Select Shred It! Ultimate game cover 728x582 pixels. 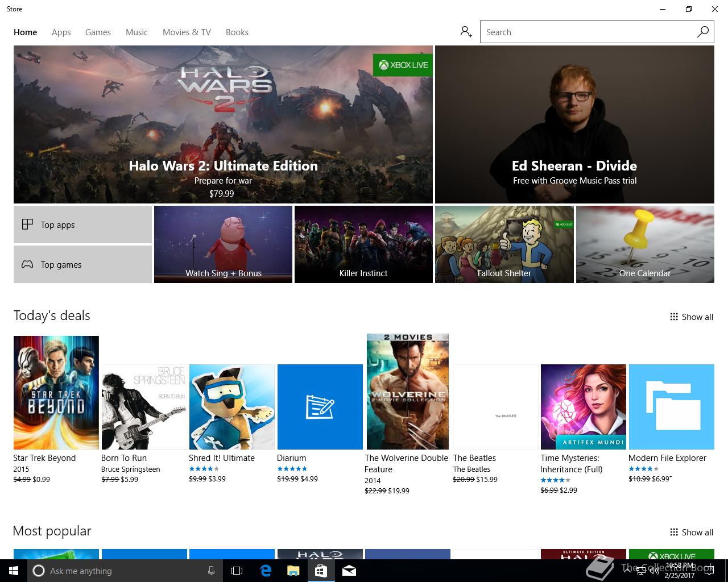[x=232, y=407]
